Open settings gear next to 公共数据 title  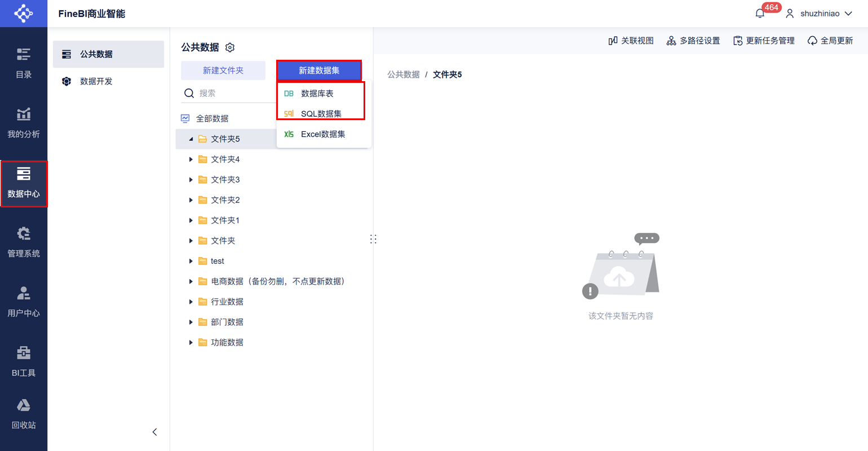pyautogui.click(x=230, y=47)
